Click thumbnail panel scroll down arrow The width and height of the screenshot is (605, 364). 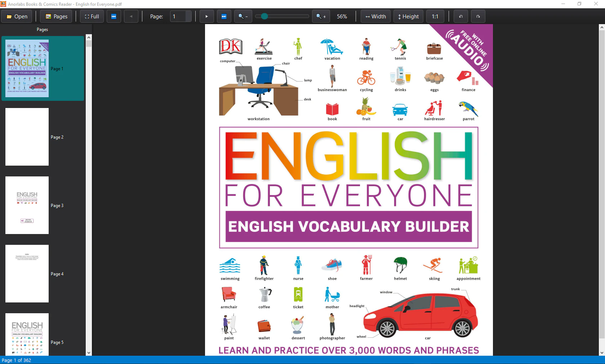coord(89,353)
